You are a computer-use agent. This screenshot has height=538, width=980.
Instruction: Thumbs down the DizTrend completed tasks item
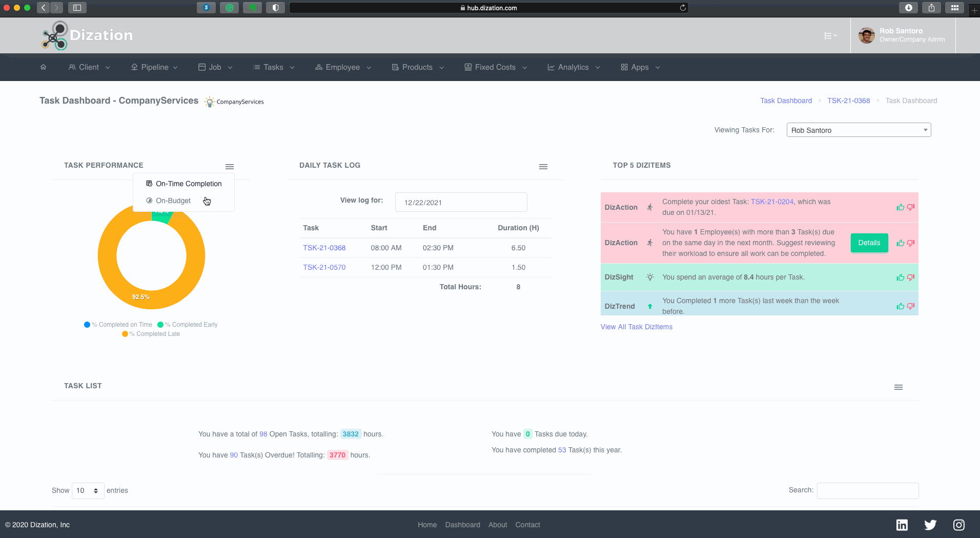tap(911, 306)
